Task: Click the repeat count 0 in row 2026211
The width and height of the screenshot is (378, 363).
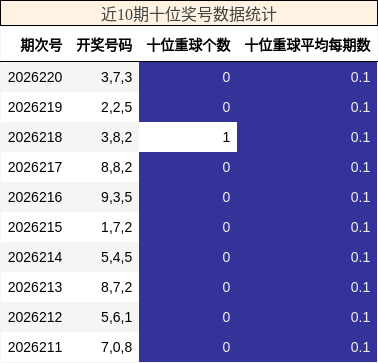Action: [x=226, y=347]
